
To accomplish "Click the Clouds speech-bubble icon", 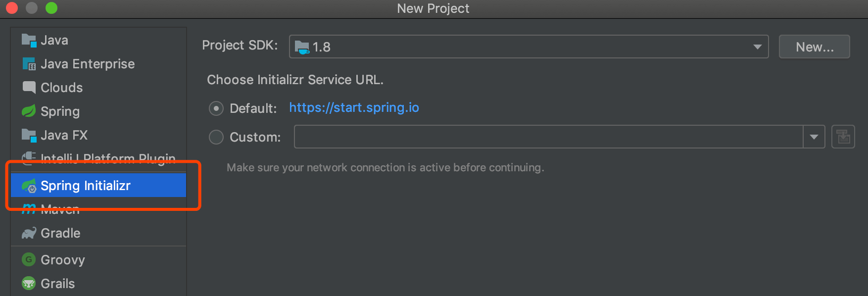I will pos(29,88).
